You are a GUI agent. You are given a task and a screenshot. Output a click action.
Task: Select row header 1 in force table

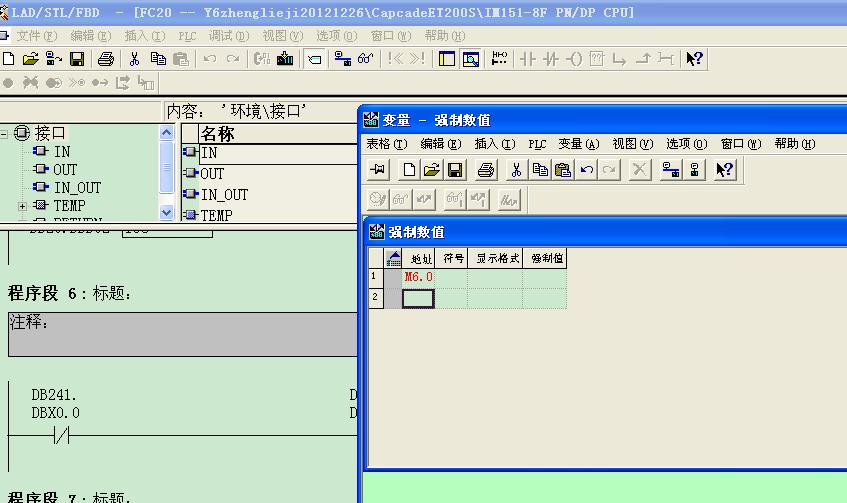click(375, 278)
